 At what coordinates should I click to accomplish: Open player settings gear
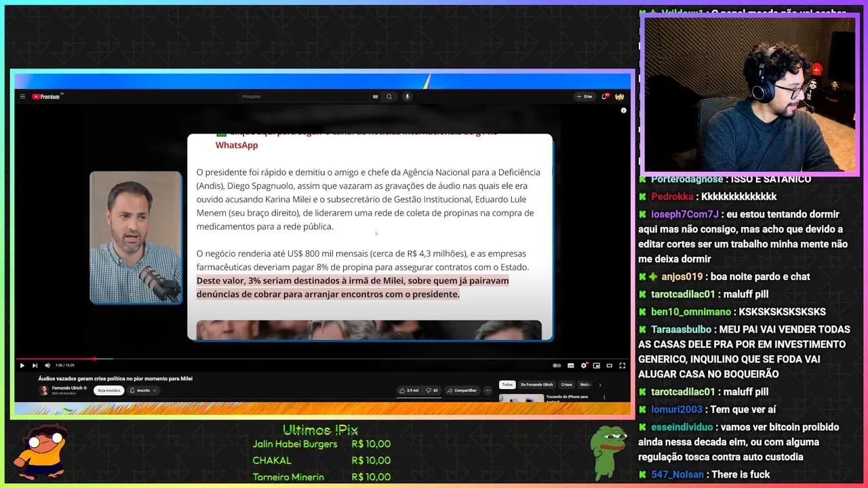tap(584, 365)
